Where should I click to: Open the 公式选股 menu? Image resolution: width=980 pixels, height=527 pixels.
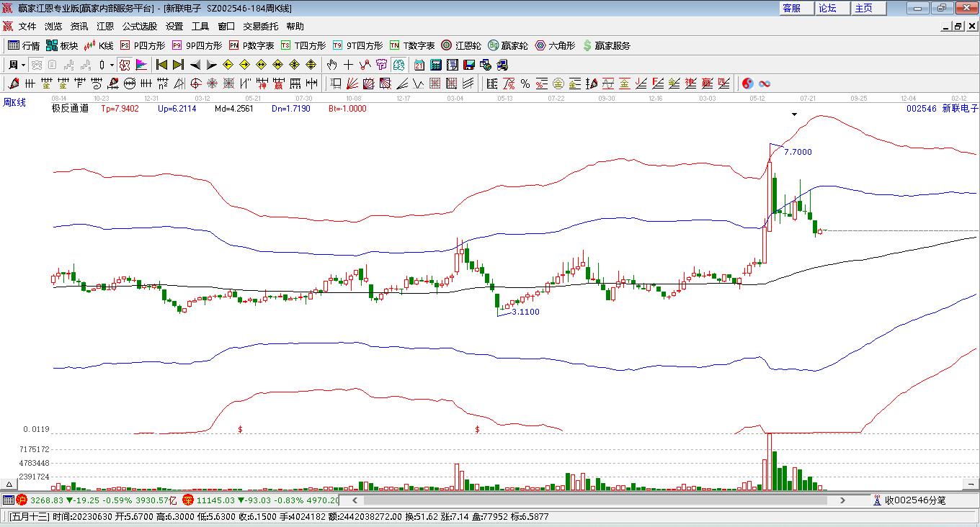point(139,26)
